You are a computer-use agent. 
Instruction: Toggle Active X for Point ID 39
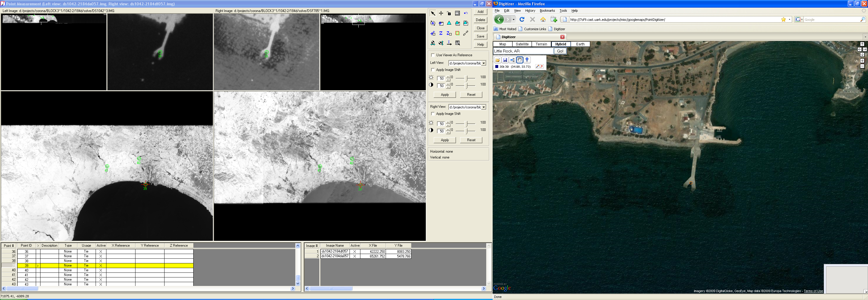(101, 266)
